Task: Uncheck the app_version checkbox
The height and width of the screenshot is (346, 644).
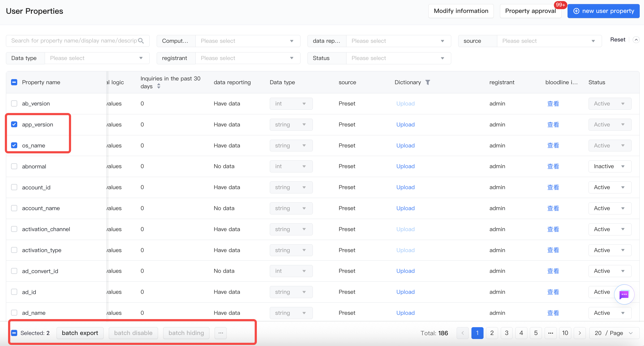Action: point(14,124)
